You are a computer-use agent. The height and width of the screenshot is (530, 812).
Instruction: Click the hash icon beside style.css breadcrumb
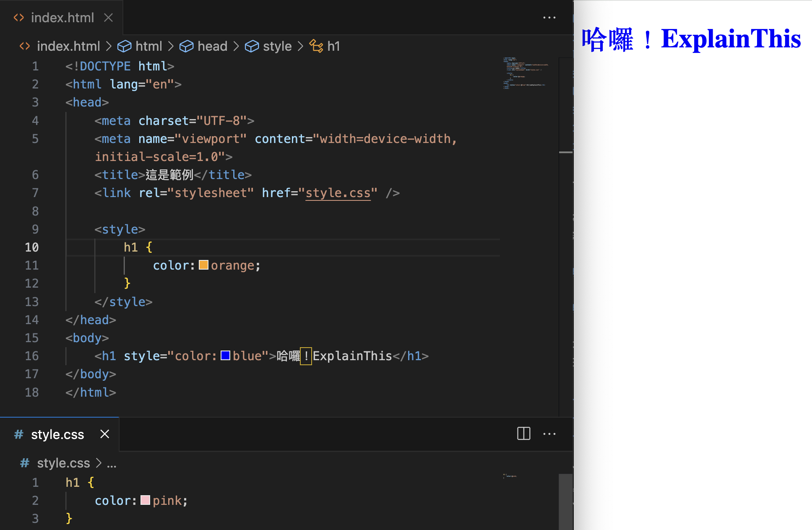click(24, 463)
